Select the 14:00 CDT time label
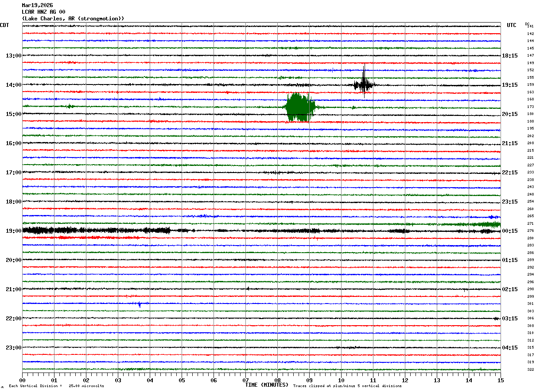Screen dimensions: 536x392 13,85
